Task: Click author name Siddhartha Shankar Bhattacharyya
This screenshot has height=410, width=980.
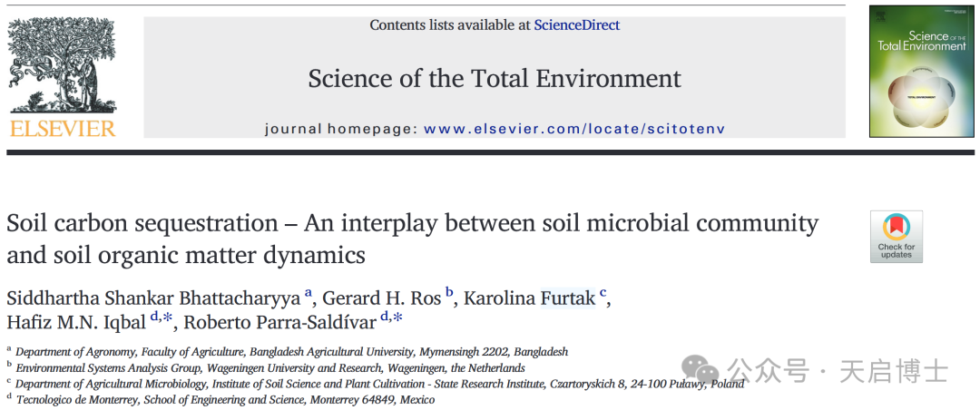Action: click(x=153, y=299)
